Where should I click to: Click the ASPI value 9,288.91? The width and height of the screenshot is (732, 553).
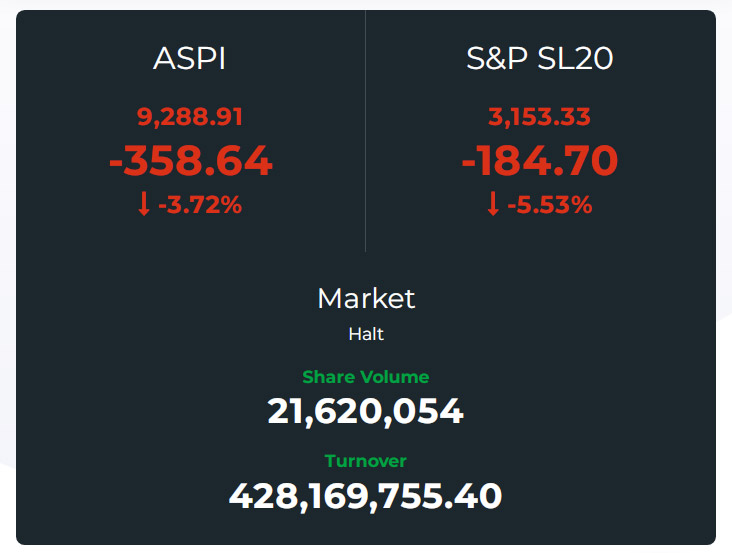pos(190,117)
